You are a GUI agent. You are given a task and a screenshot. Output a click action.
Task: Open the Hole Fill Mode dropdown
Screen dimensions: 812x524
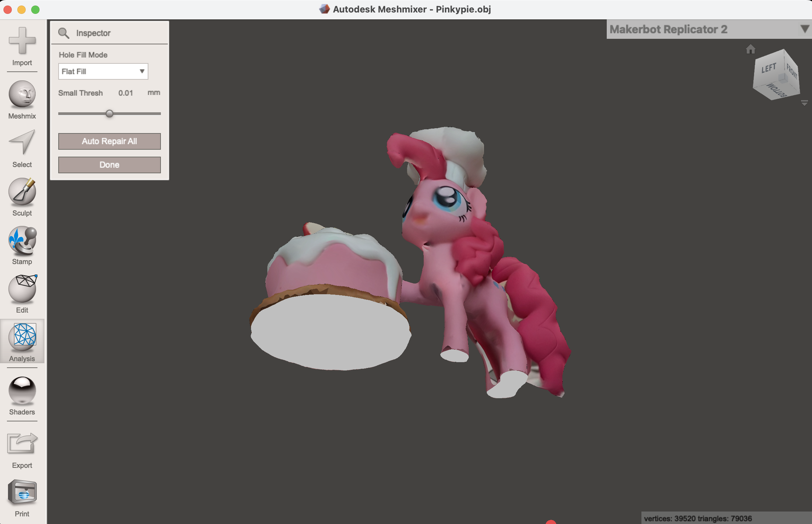(103, 71)
